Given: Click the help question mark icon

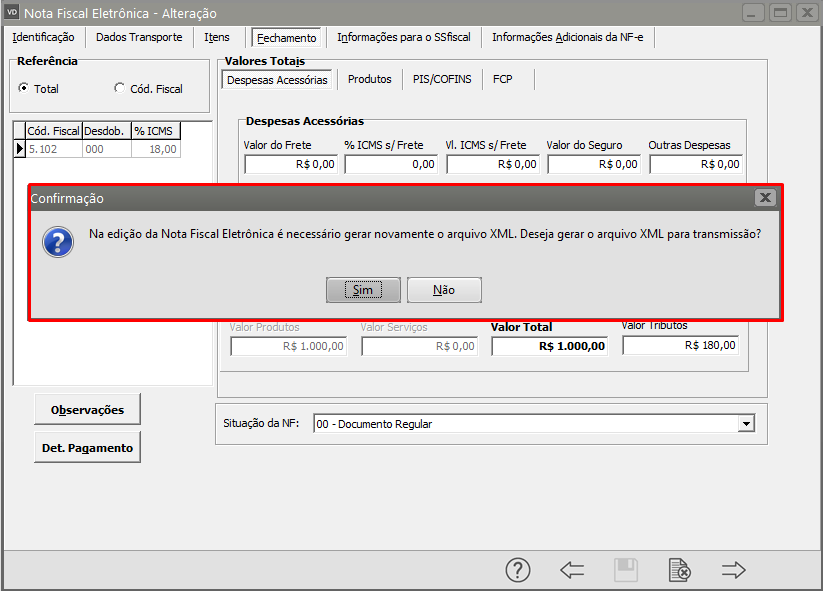Looking at the screenshot, I should tap(517, 570).
